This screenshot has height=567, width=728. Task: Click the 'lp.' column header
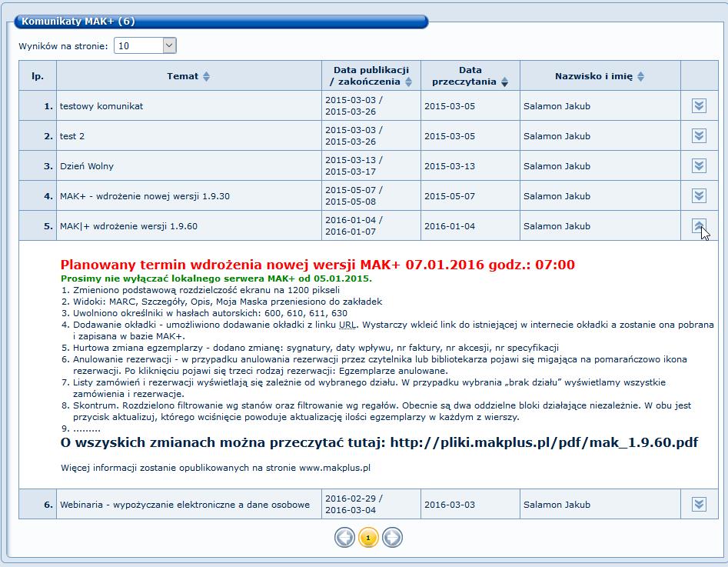click(x=38, y=75)
